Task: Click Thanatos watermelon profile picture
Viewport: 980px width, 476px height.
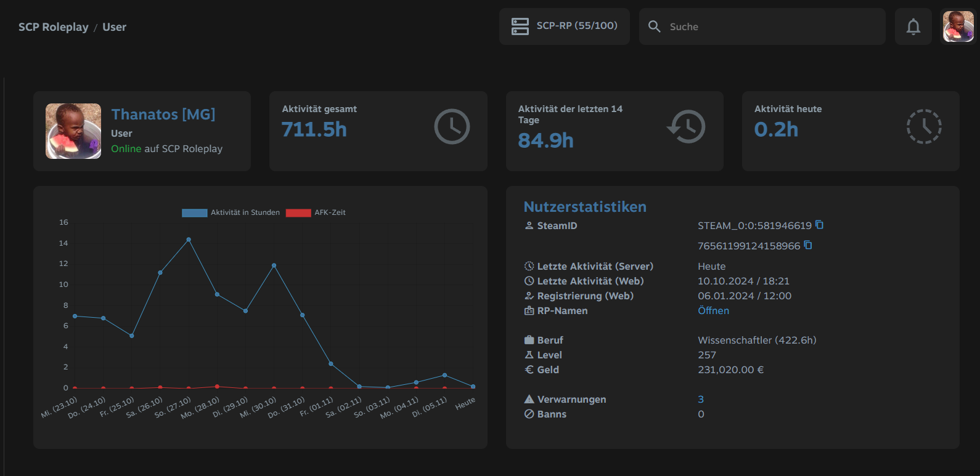Action: click(x=73, y=131)
